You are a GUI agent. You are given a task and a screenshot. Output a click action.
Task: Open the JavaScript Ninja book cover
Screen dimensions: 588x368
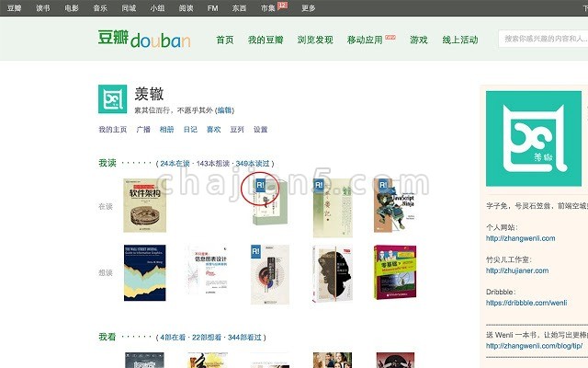[394, 205]
